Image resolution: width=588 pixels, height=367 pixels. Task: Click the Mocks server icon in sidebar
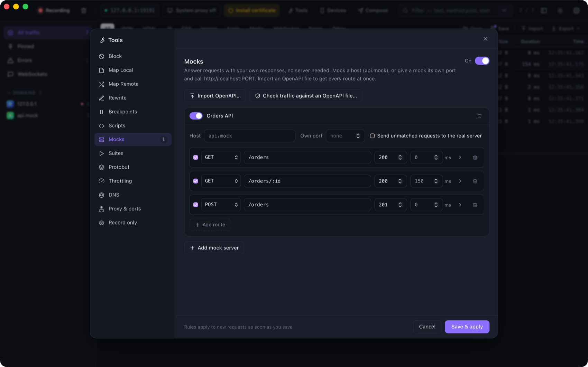click(x=101, y=139)
